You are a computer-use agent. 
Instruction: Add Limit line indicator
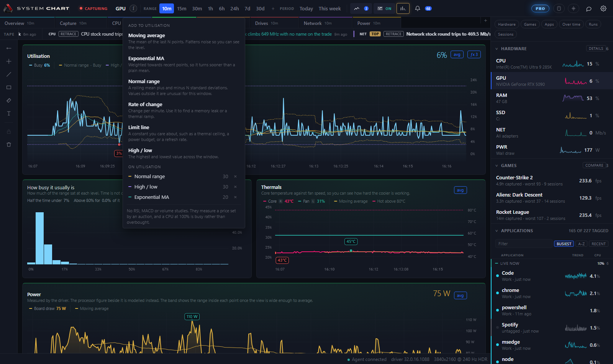184,133
